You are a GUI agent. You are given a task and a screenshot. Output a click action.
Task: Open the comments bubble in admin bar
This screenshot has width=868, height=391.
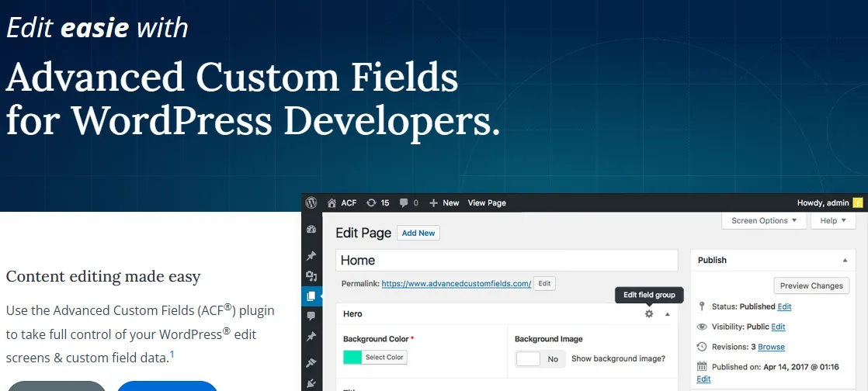(x=408, y=203)
